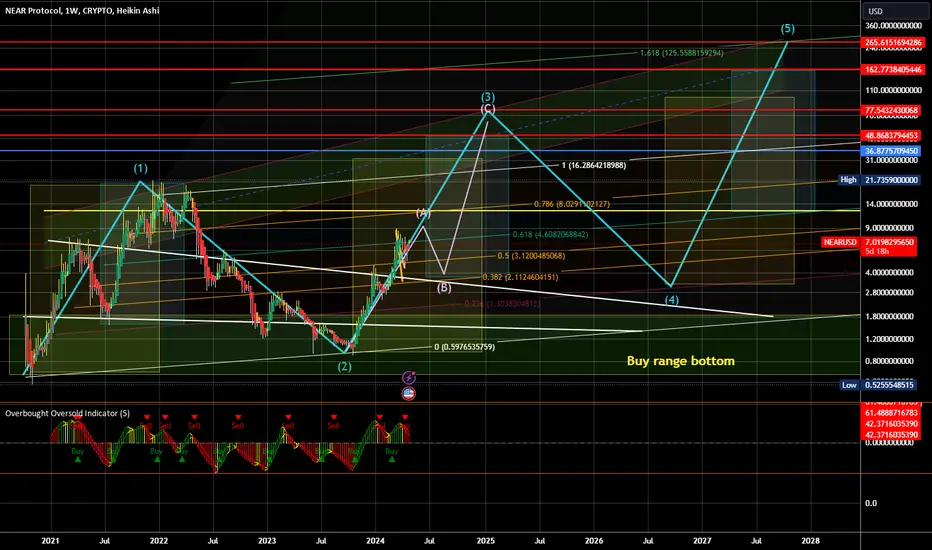This screenshot has width=932, height=550.
Task: Click the purple lightning event icon
Action: click(409, 377)
